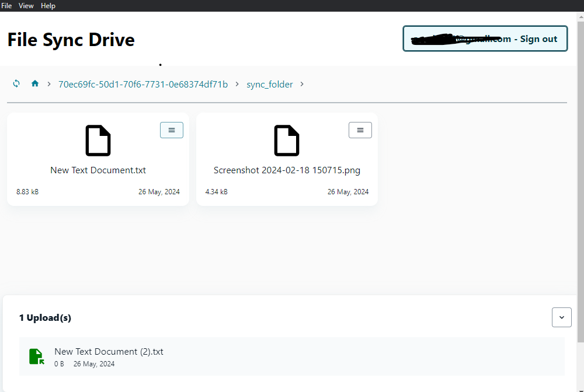Select the home icon to return to root
584x392 pixels.
34,83
